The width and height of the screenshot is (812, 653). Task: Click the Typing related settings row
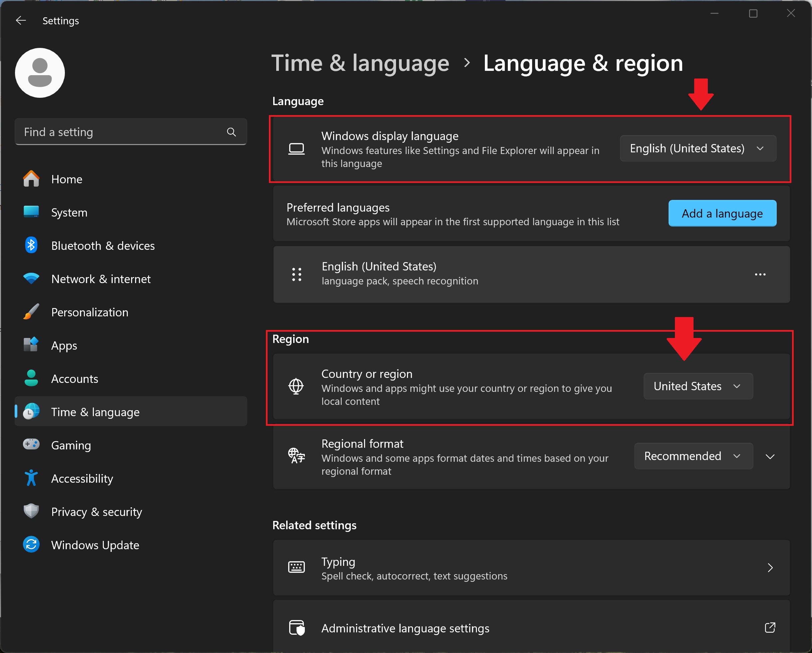[x=531, y=568]
